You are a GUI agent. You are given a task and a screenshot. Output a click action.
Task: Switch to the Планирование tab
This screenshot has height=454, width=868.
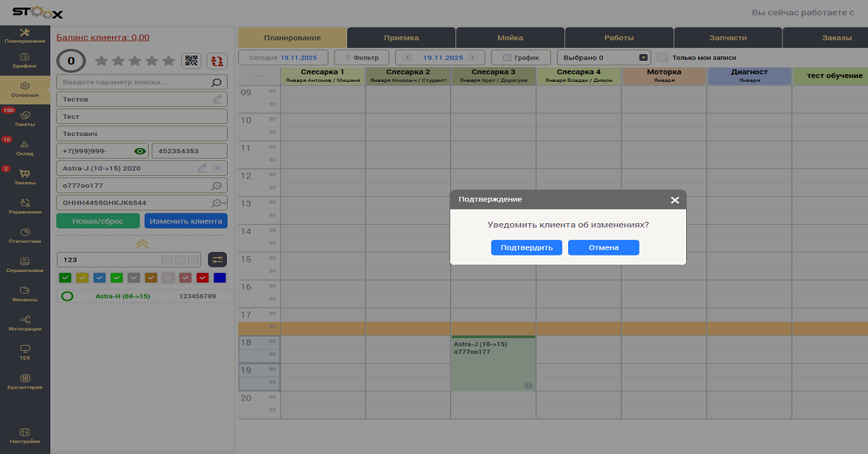tap(292, 38)
